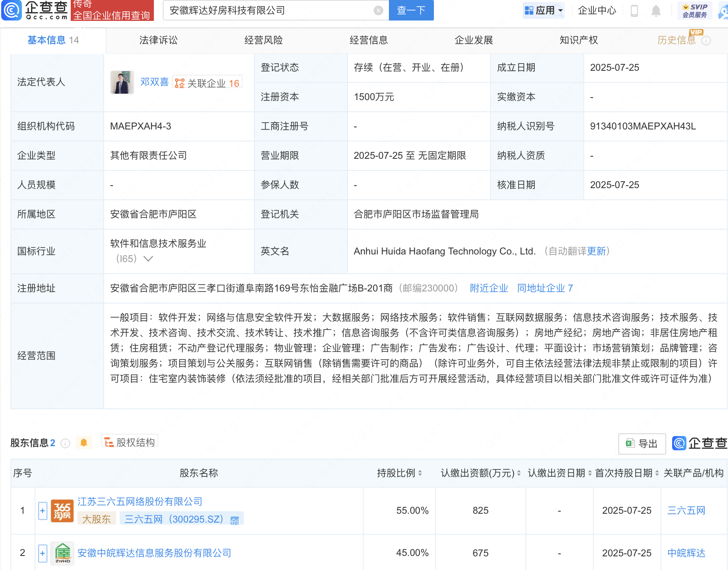Click the ZWHD company logo
The width and height of the screenshot is (728, 570).
[x=62, y=553]
